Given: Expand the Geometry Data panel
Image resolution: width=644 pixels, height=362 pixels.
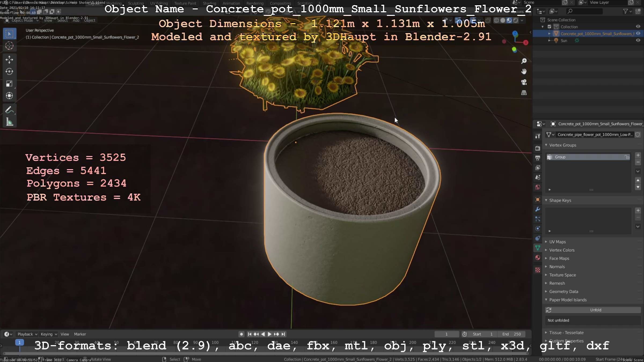Looking at the screenshot, I should click(546, 292).
